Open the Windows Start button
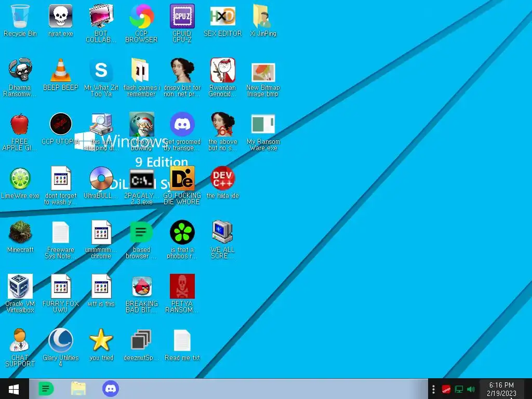Image resolution: width=532 pixels, height=399 pixels. tap(14, 389)
